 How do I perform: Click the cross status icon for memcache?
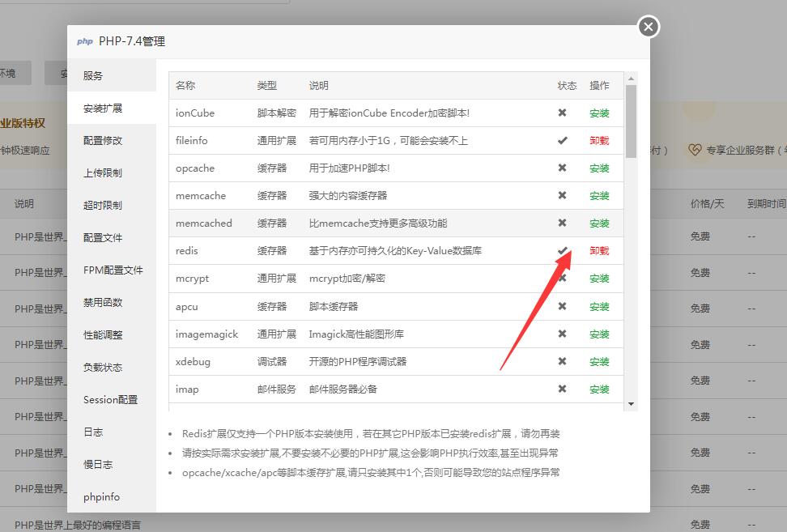tap(563, 195)
